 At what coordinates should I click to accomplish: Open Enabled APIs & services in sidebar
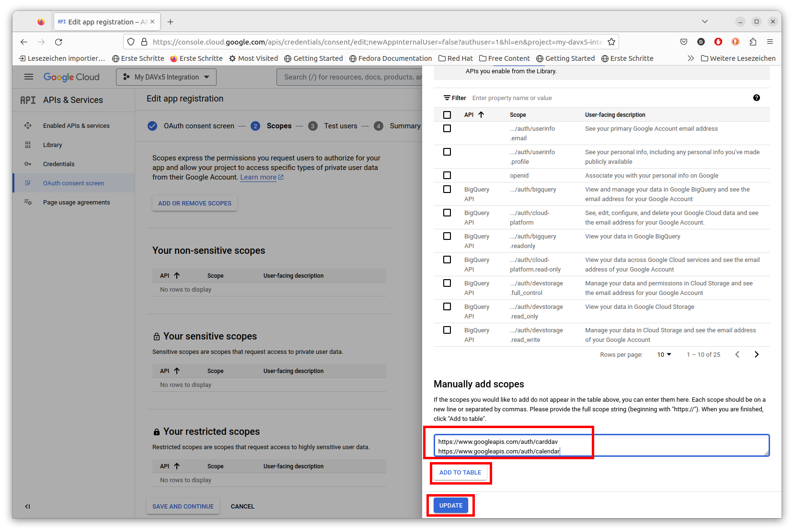tap(76, 125)
